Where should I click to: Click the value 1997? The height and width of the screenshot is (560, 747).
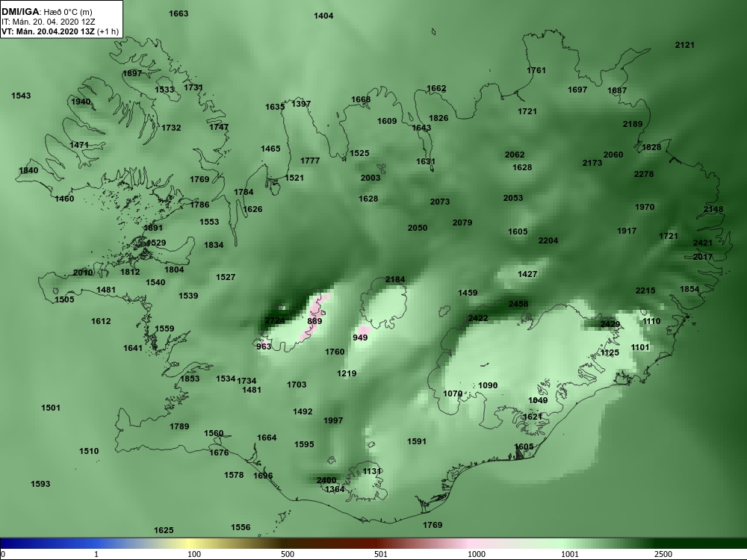click(x=333, y=420)
